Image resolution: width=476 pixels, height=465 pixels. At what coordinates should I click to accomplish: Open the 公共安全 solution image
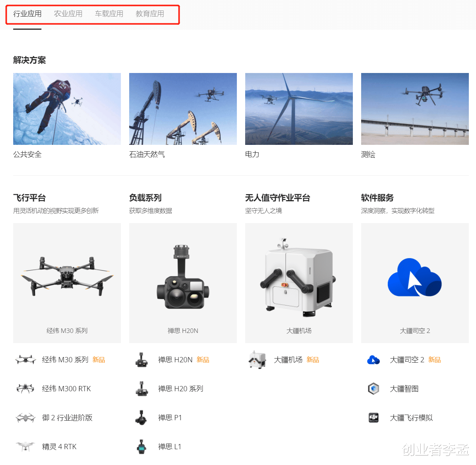pyautogui.click(x=67, y=109)
